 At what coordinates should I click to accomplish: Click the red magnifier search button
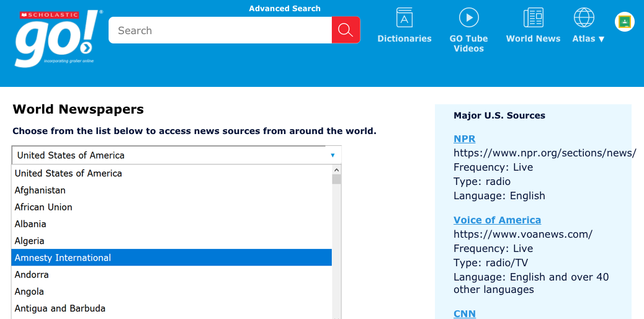pos(346,30)
